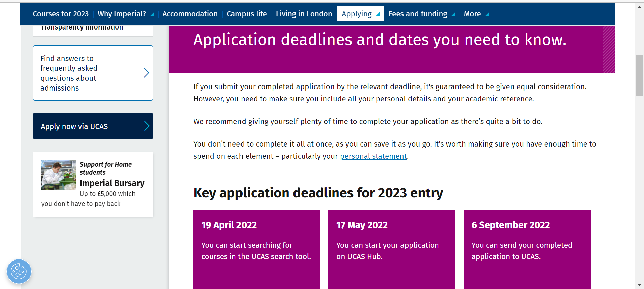The height and width of the screenshot is (289, 644).
Task: Click the vertical page scrollbar thumb
Action: tap(639, 75)
